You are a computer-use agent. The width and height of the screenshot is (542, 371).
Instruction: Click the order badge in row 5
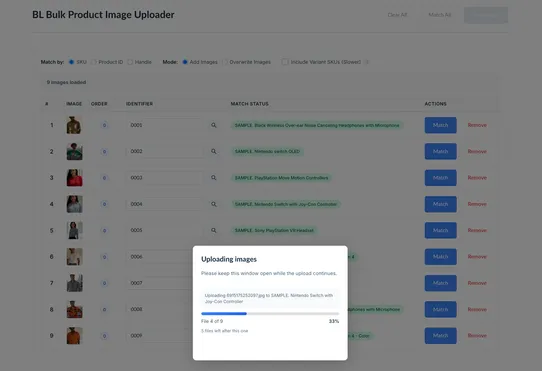(x=104, y=230)
